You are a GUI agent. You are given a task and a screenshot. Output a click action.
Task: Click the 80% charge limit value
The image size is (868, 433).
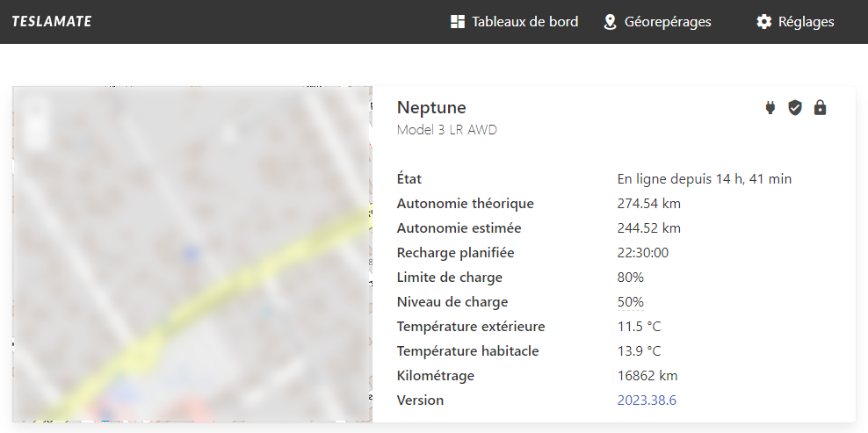click(631, 278)
